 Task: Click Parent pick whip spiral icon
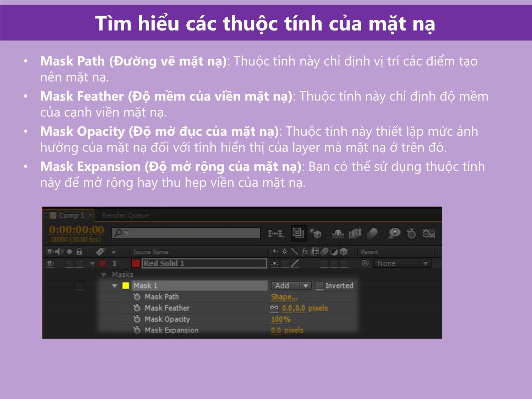click(365, 263)
